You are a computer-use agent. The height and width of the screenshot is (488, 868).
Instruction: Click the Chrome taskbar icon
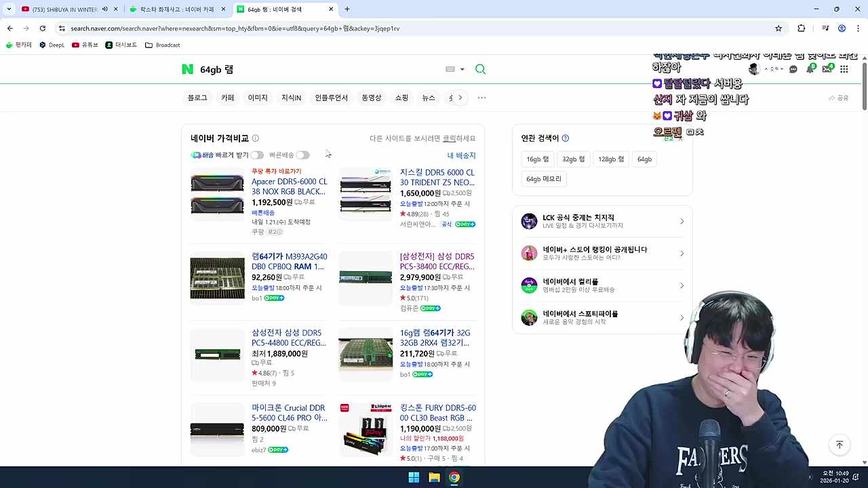454,477
